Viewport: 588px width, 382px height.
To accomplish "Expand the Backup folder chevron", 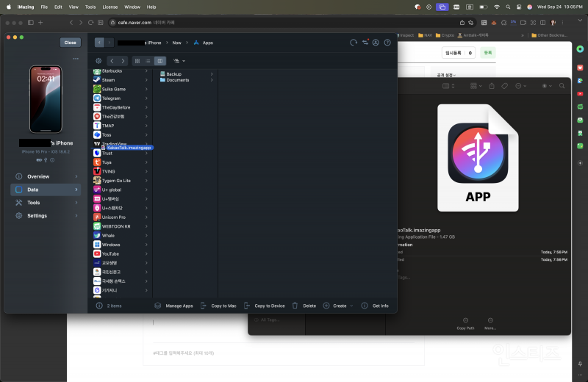I will (212, 74).
